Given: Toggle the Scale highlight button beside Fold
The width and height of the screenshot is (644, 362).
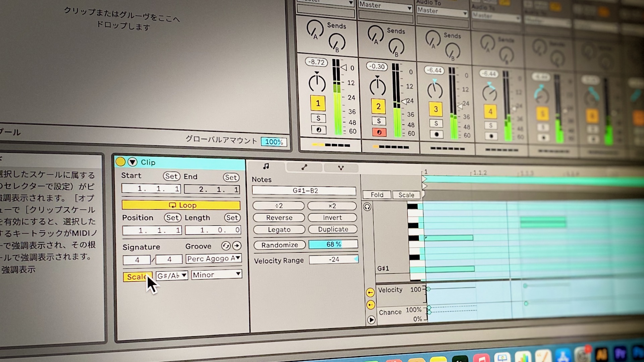Looking at the screenshot, I should [x=406, y=195].
